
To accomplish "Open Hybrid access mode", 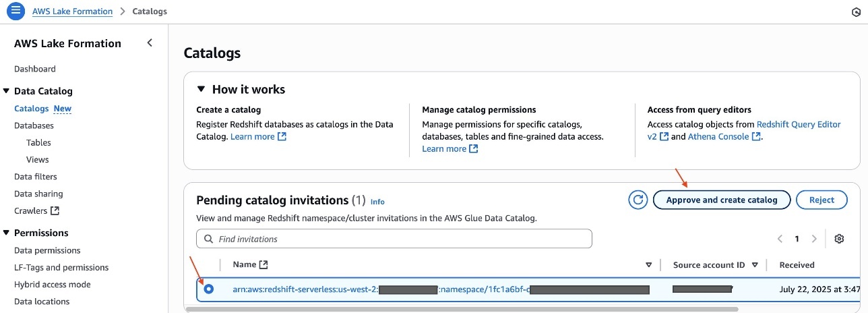I will coord(53,285).
